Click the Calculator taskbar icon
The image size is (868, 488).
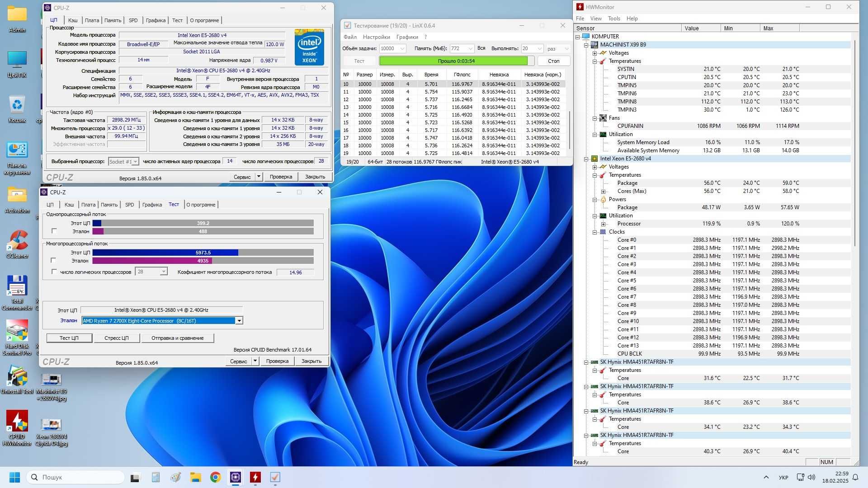pos(156,477)
